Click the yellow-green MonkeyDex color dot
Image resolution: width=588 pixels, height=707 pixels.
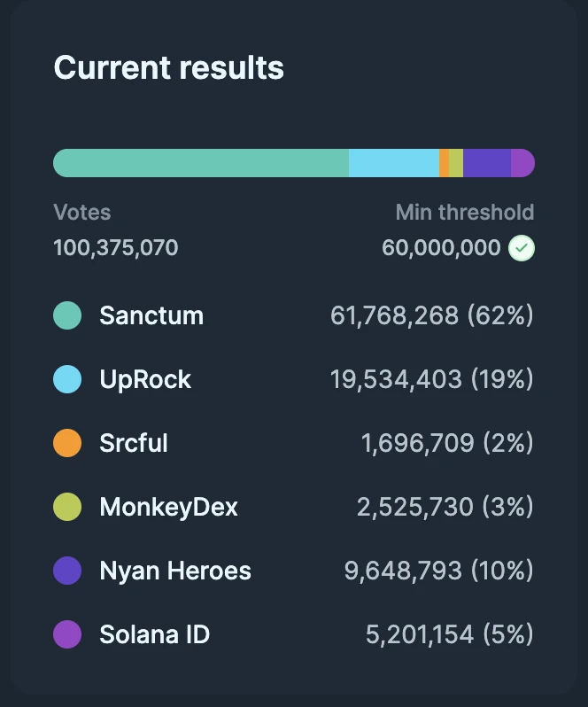67,507
